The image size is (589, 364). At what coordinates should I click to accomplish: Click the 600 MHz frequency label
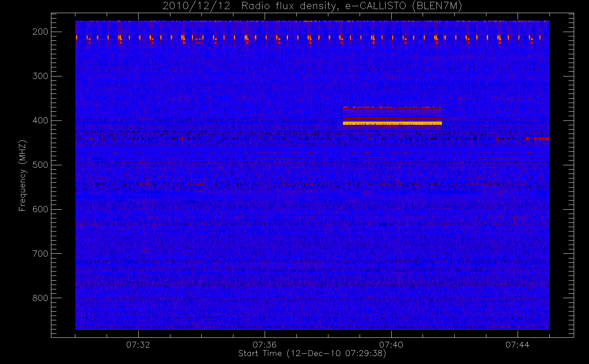click(x=40, y=209)
